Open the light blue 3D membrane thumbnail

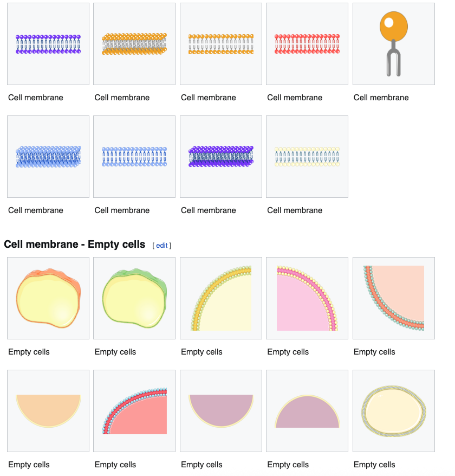[x=48, y=157]
